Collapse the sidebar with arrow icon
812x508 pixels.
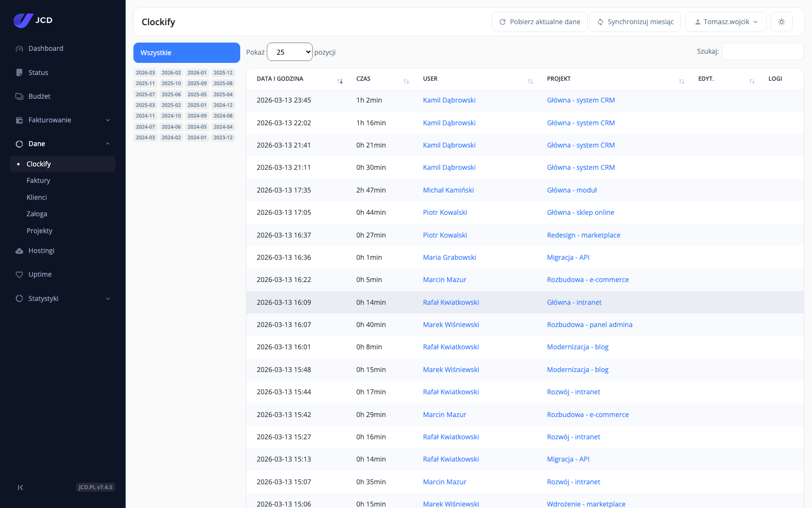[20, 487]
